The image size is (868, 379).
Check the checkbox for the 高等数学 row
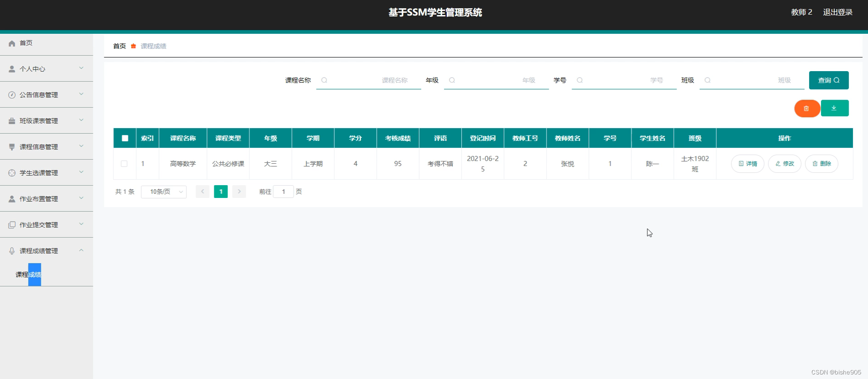(124, 164)
